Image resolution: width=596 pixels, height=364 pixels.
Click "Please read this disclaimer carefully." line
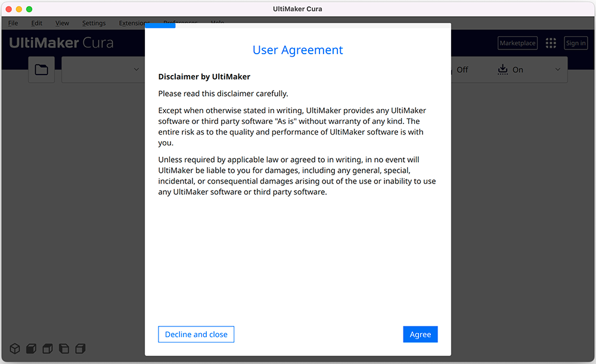[223, 94]
